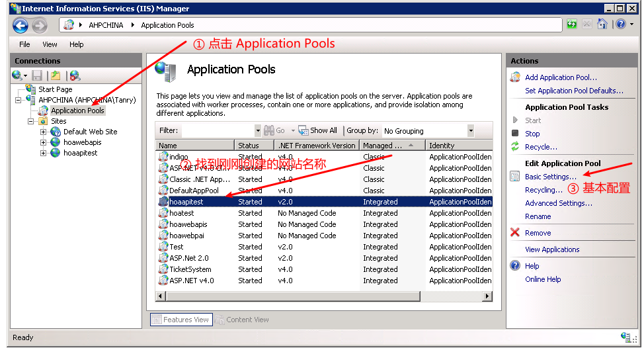Click the Up One Level folder icon
Viewport: 644px width, 352px height.
click(x=56, y=75)
